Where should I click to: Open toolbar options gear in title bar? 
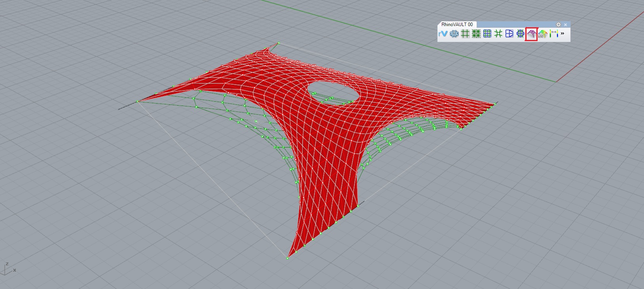[x=559, y=25]
